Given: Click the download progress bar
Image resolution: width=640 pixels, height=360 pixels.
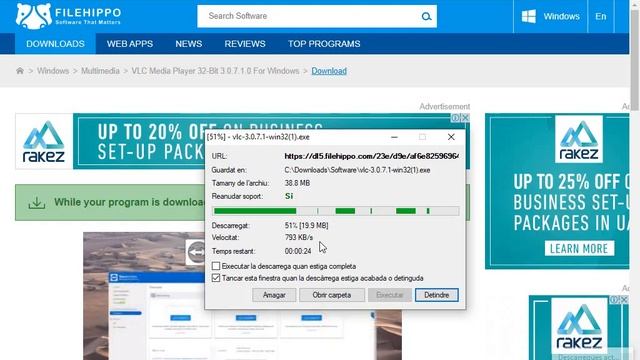Looking at the screenshot, I should tap(336, 211).
